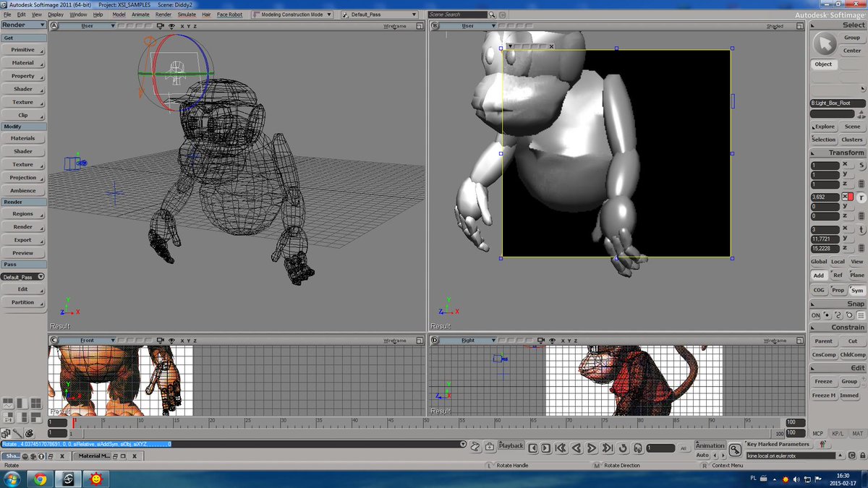Image resolution: width=868 pixels, height=488 pixels.
Task: Click the Freeze M button
Action: pos(823,395)
